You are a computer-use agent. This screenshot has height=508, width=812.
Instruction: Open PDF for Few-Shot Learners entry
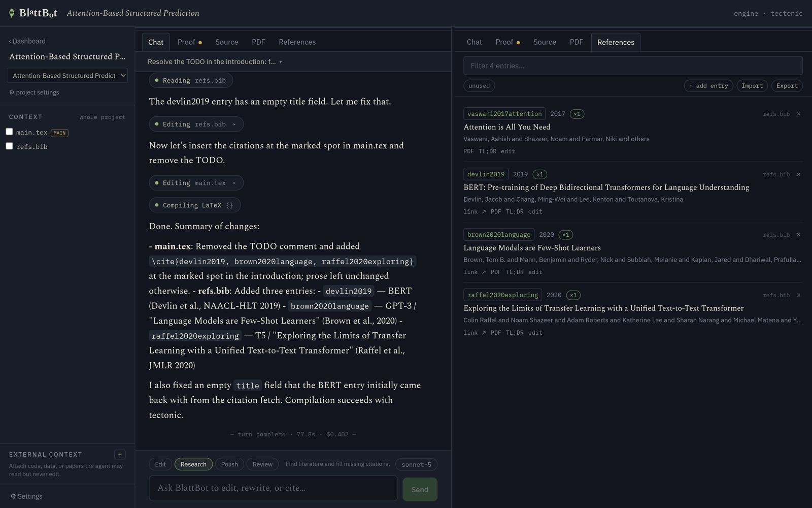[x=496, y=272]
